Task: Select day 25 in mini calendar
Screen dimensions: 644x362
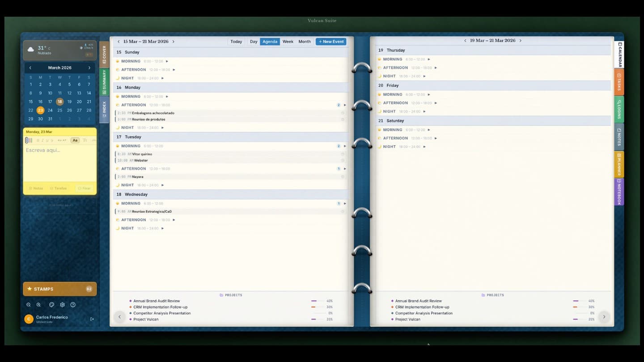Action: [x=60, y=110]
